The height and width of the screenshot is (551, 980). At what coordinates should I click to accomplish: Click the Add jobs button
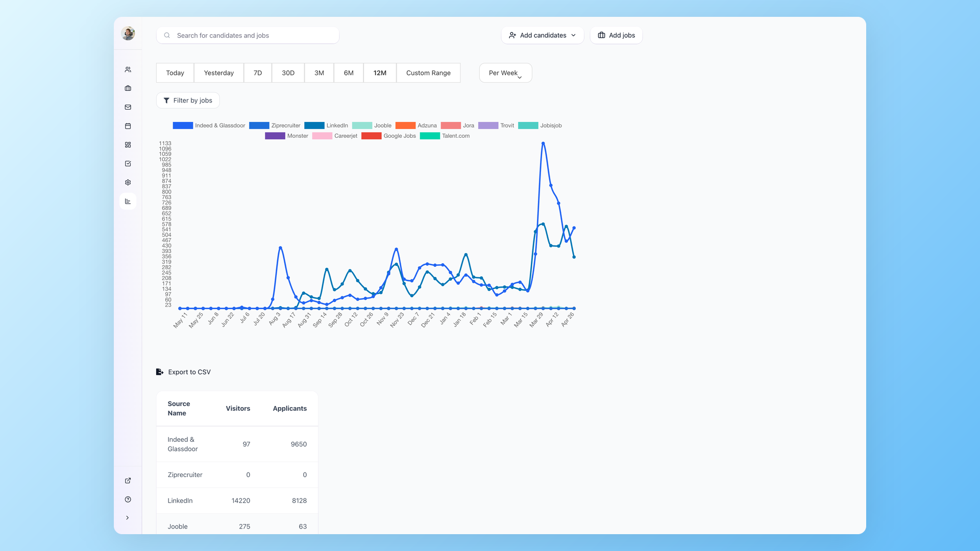click(616, 35)
